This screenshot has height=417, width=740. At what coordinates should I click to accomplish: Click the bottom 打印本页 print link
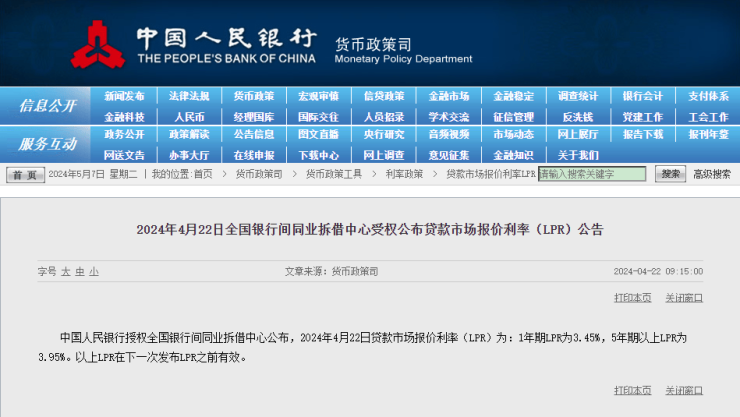(x=632, y=389)
